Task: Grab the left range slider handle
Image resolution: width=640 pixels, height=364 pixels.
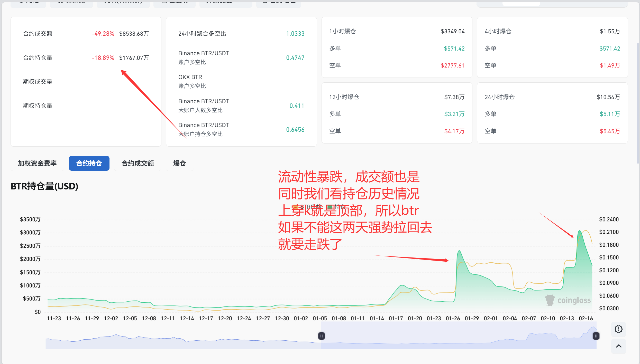Action: coord(321,336)
